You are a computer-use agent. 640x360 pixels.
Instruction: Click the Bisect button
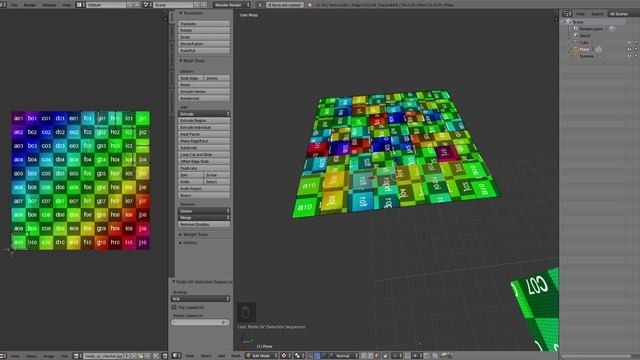tap(204, 196)
